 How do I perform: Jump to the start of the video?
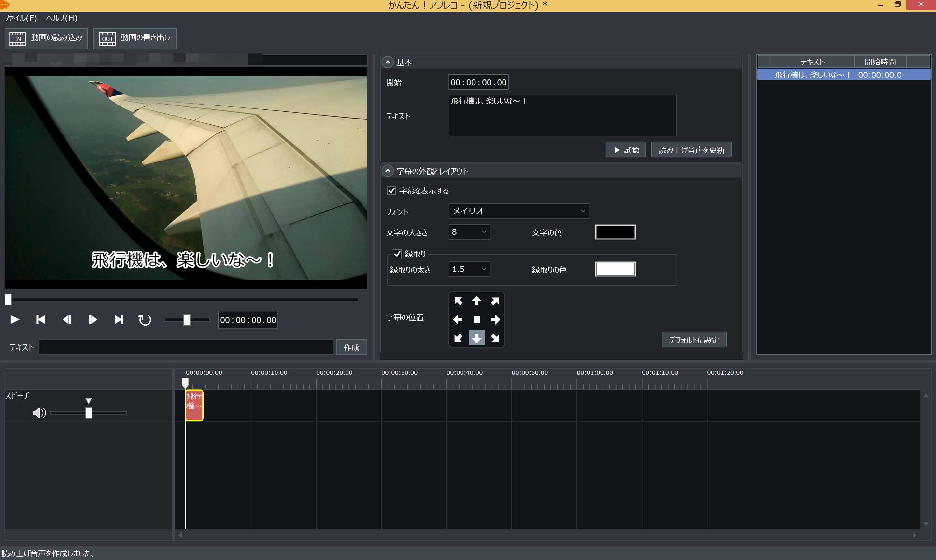(41, 320)
